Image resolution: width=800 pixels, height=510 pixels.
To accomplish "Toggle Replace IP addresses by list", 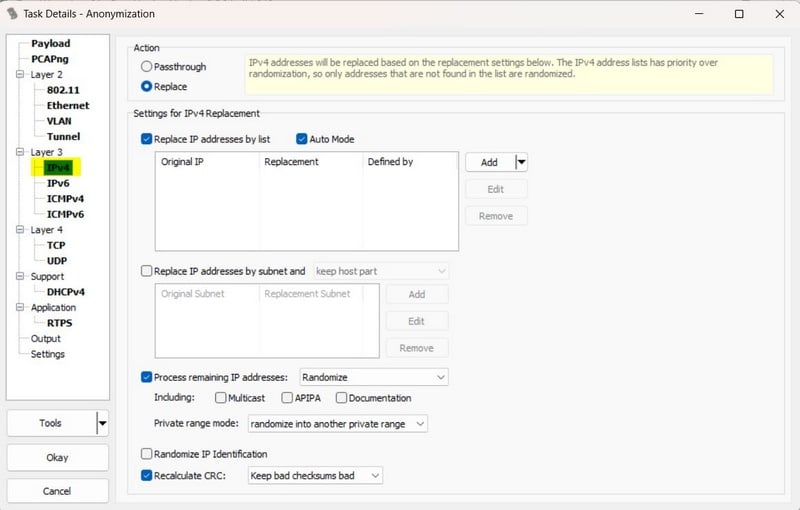I will coord(146,139).
